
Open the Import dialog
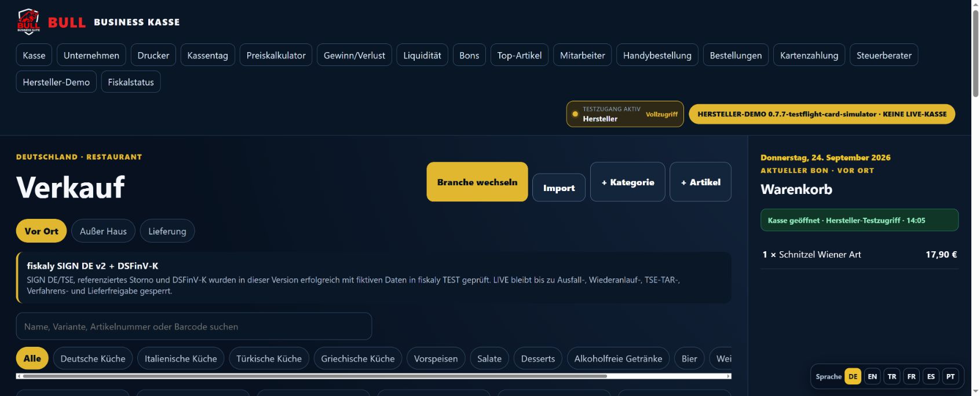click(559, 188)
